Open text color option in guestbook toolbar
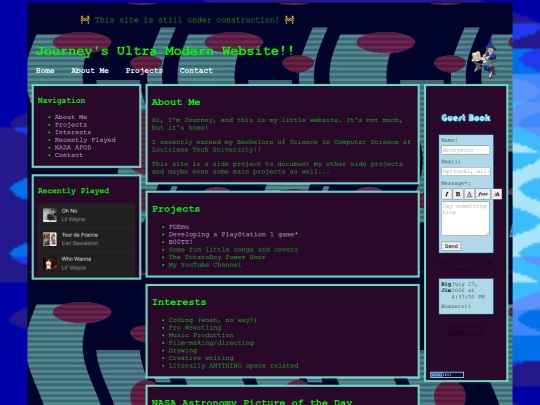 [469, 194]
